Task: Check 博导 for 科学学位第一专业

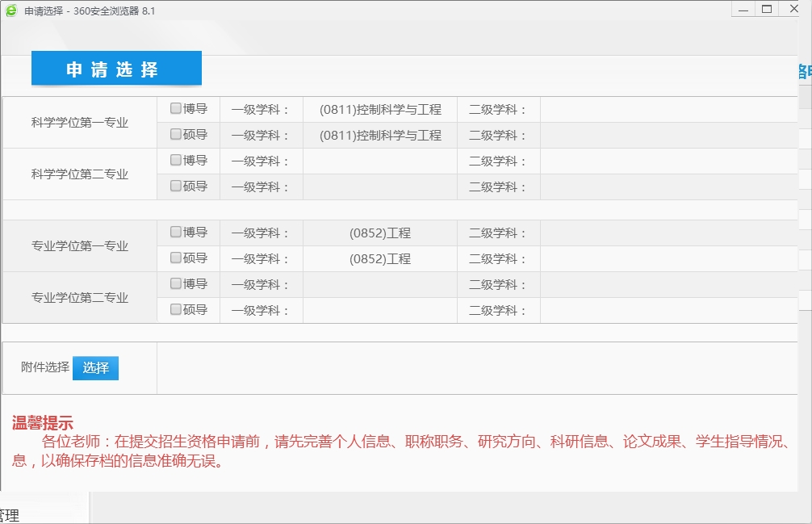Action: tap(175, 108)
